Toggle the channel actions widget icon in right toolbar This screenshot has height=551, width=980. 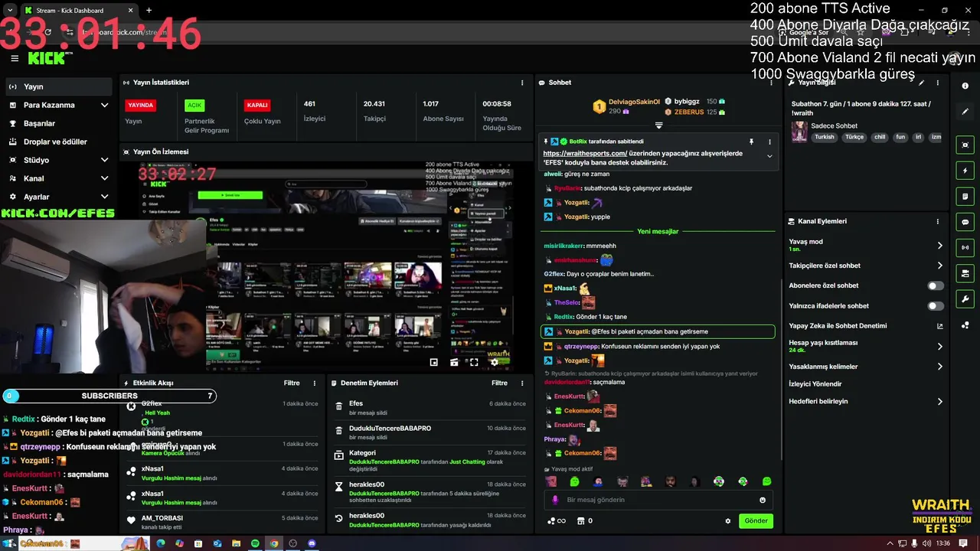click(x=965, y=273)
